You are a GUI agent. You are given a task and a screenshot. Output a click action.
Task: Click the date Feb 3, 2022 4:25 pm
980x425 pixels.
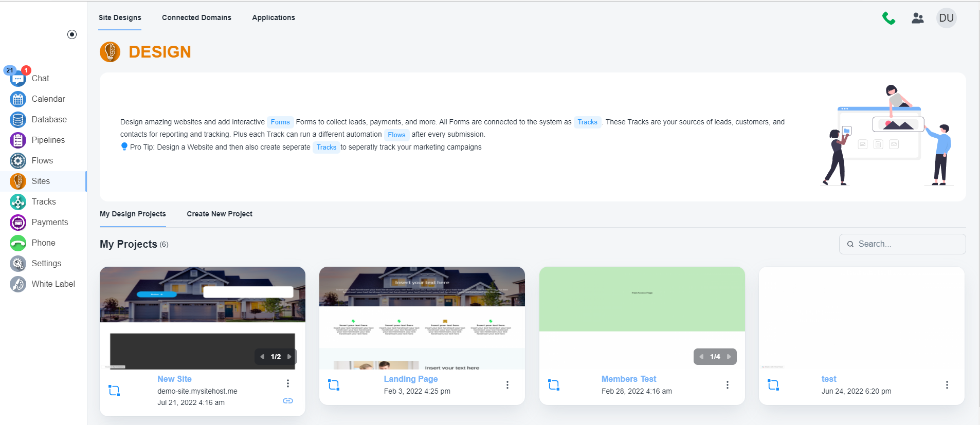coord(417,391)
